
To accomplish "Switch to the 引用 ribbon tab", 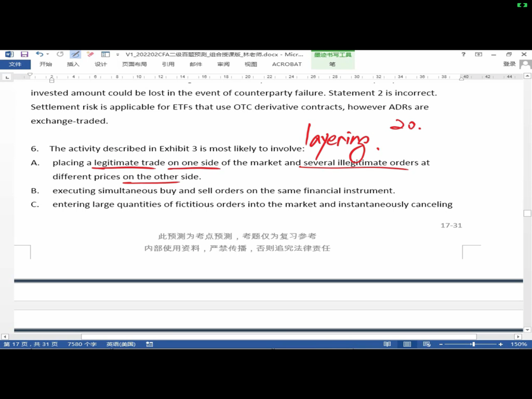I will (168, 64).
